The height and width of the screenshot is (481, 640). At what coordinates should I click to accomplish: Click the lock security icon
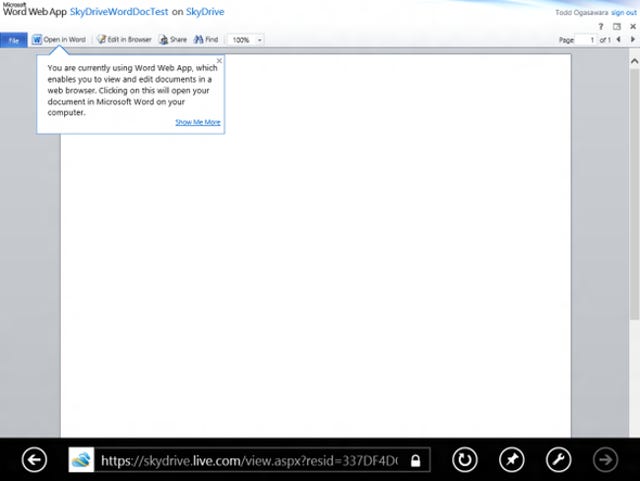(416, 460)
